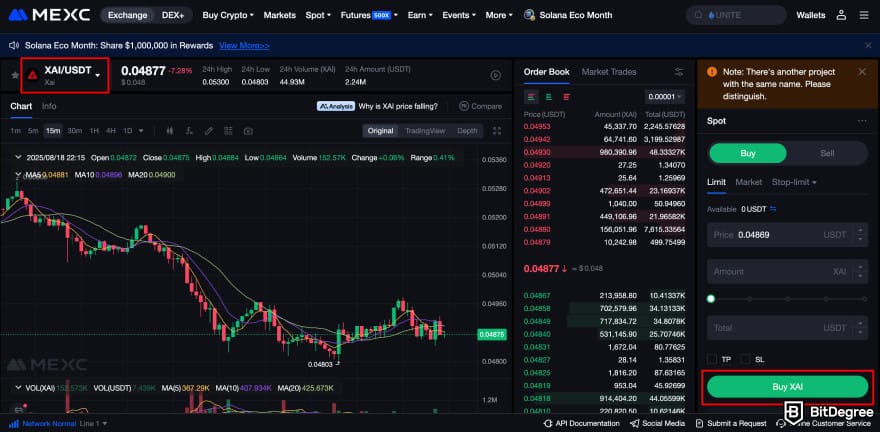Click the Network Normal signal icon
The image size is (880, 432).
tap(15, 424)
